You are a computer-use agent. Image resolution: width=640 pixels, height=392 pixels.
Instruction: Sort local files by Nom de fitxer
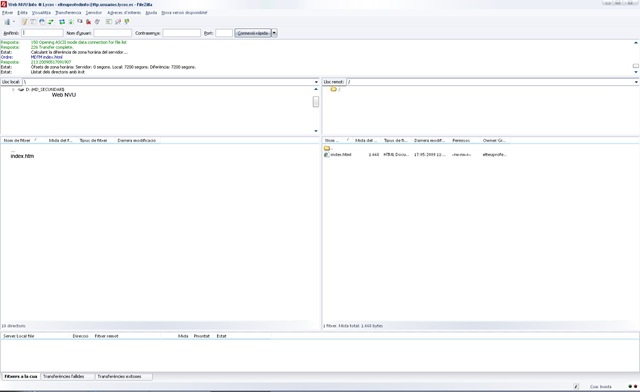click(x=23, y=140)
